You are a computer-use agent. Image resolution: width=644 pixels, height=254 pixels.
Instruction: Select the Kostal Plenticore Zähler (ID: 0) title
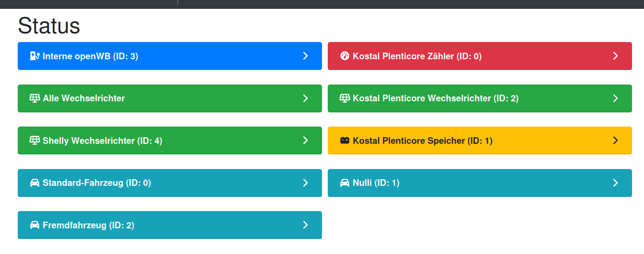pos(417,56)
